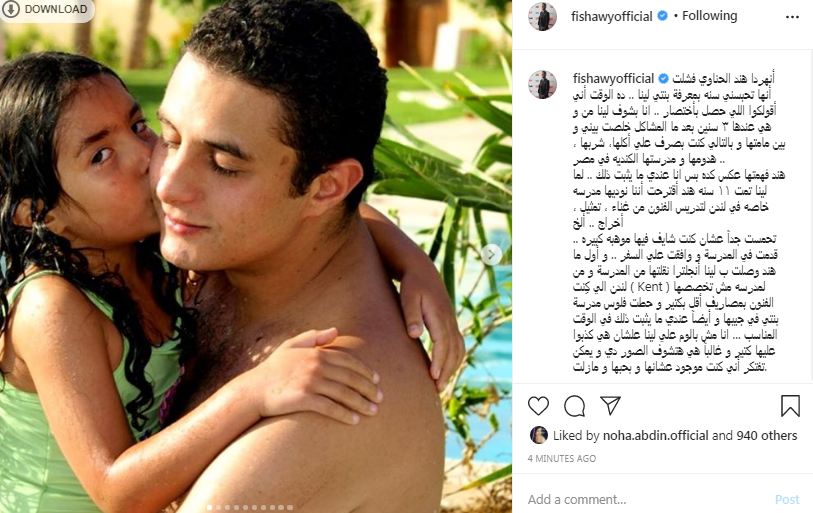Click the caption author avatar
The image size is (813, 513).
click(542, 84)
